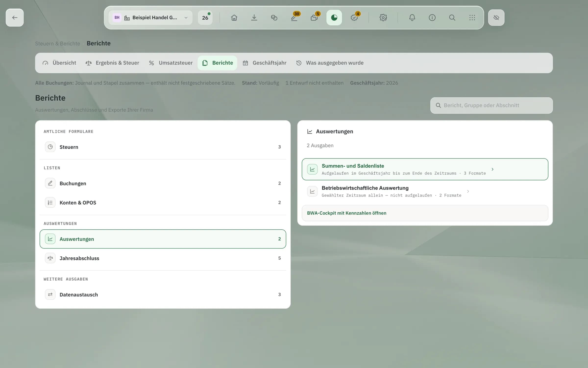Click '1 Entwurf nicht enthalten' text
588x368 pixels.
[314, 83]
